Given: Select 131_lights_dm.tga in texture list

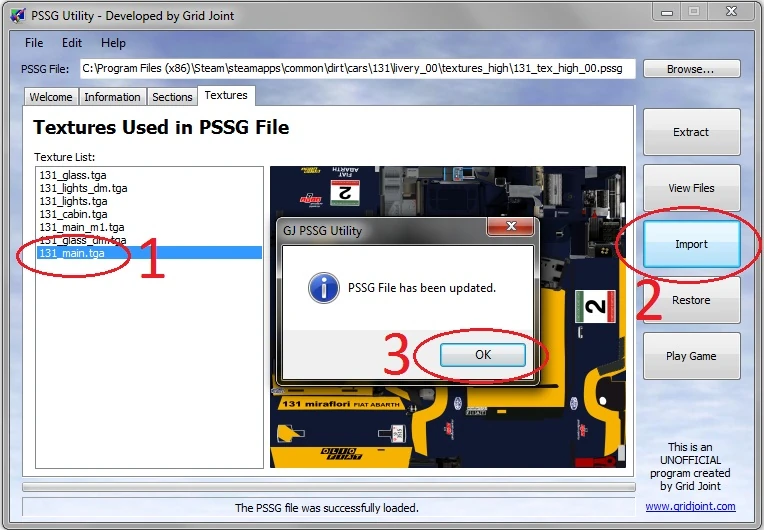Looking at the screenshot, I should pyautogui.click(x=149, y=188).
